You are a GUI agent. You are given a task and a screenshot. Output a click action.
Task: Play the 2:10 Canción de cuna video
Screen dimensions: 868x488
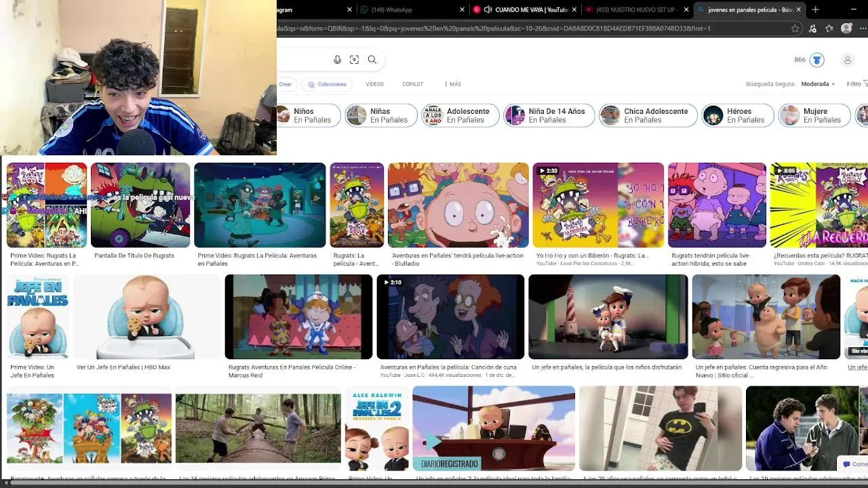pos(450,317)
